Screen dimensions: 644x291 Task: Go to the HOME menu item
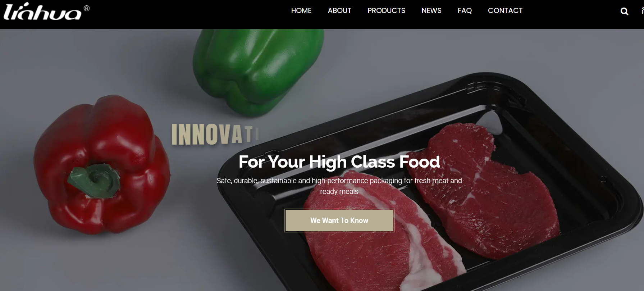point(301,11)
